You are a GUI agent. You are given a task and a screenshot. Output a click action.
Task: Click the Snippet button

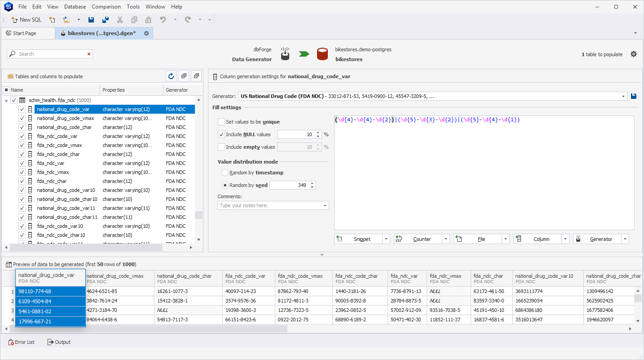(358, 239)
